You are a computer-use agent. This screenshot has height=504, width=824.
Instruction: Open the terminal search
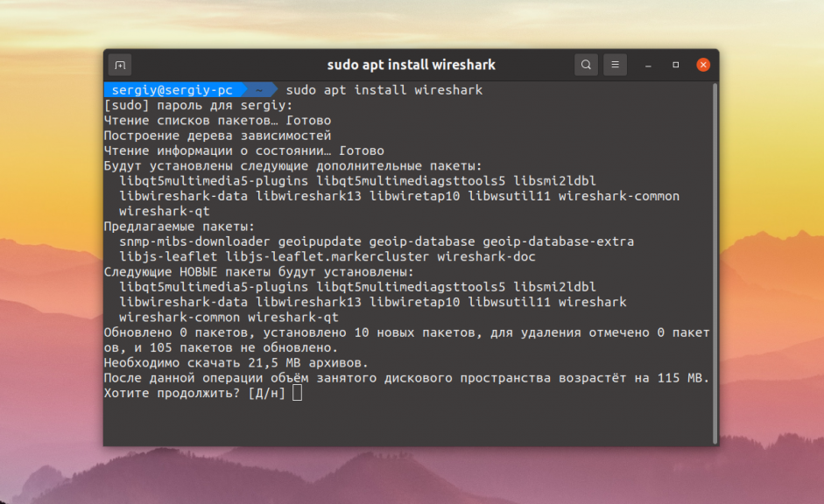coord(586,65)
